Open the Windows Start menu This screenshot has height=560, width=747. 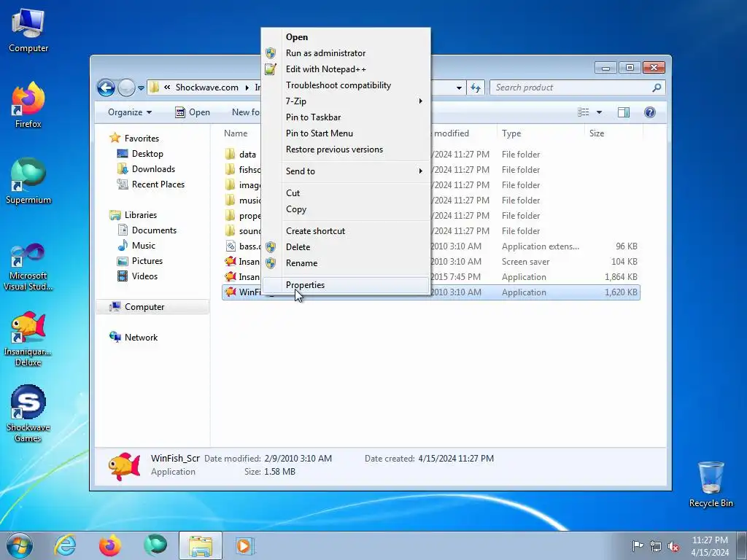(x=20, y=545)
